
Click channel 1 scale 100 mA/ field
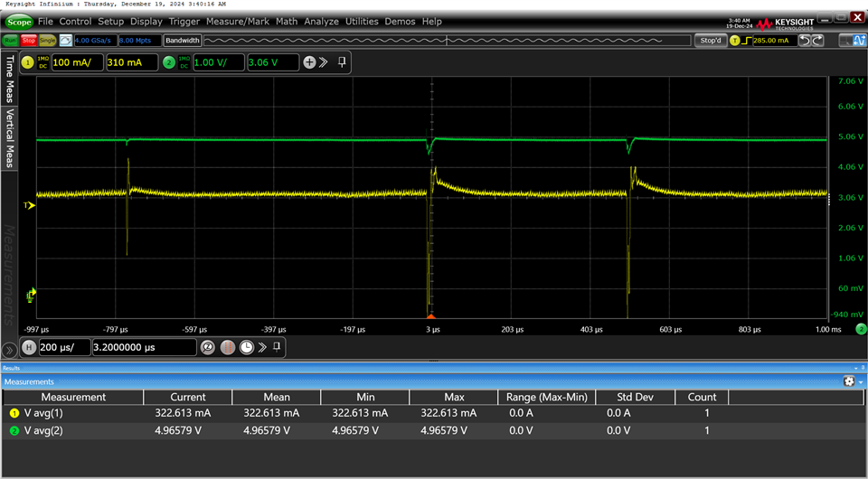pyautogui.click(x=77, y=62)
